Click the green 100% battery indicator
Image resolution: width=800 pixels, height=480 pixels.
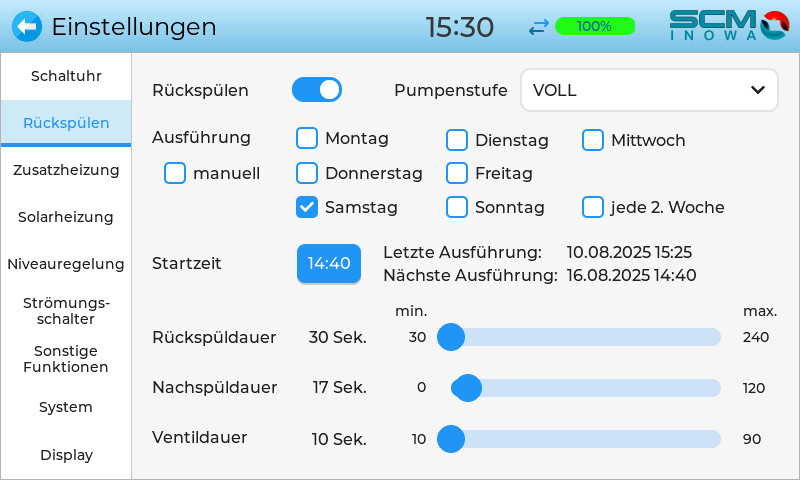click(x=594, y=27)
